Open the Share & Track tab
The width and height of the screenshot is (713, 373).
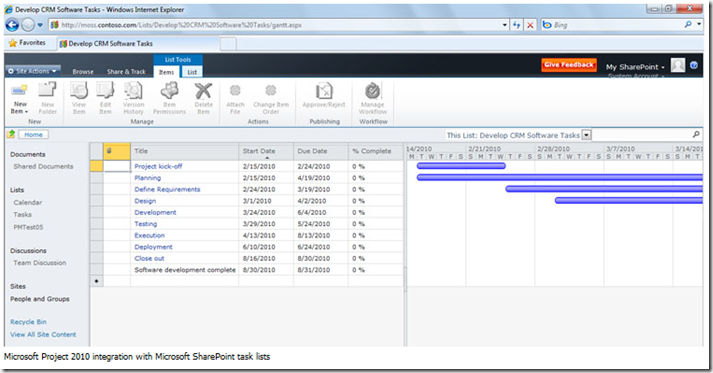pos(126,72)
